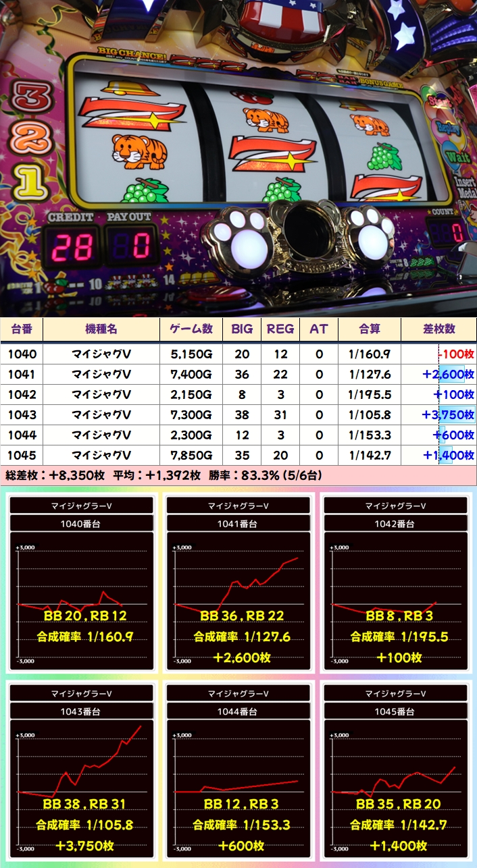
Task: Click the +3,750枚 highlighted cell in the table
Action: 448,414
